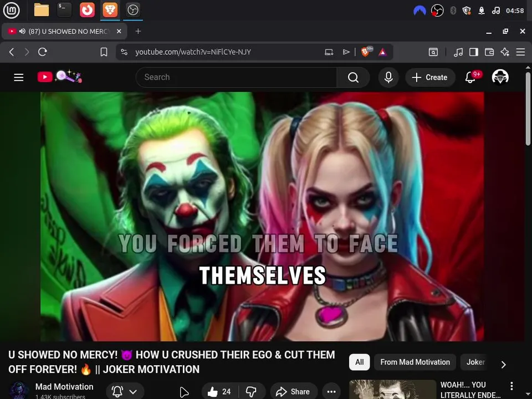The image size is (532, 399).
Task: Open more actions three-dot button
Action: click(331, 392)
